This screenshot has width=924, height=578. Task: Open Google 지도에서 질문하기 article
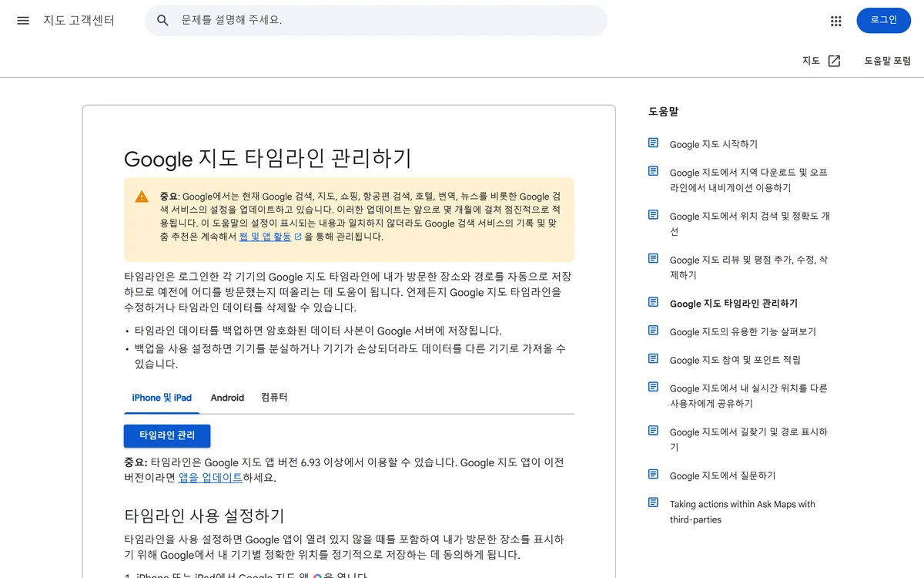click(723, 476)
